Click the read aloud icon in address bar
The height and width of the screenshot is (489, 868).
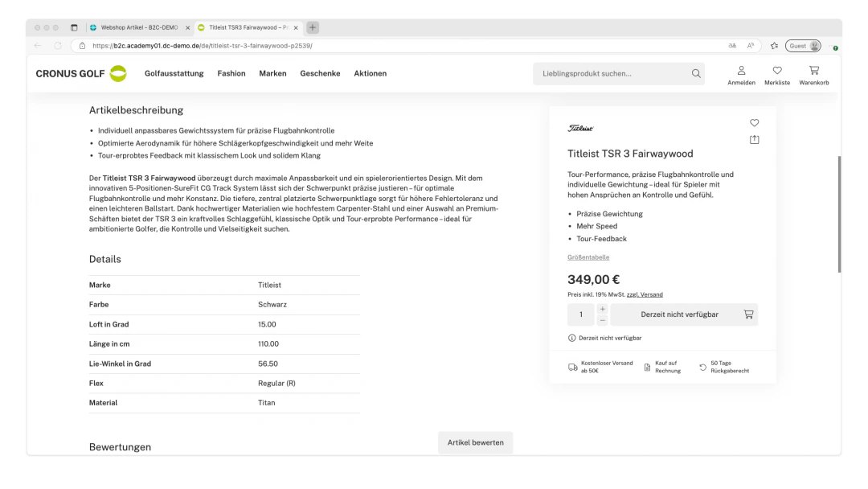click(x=750, y=46)
